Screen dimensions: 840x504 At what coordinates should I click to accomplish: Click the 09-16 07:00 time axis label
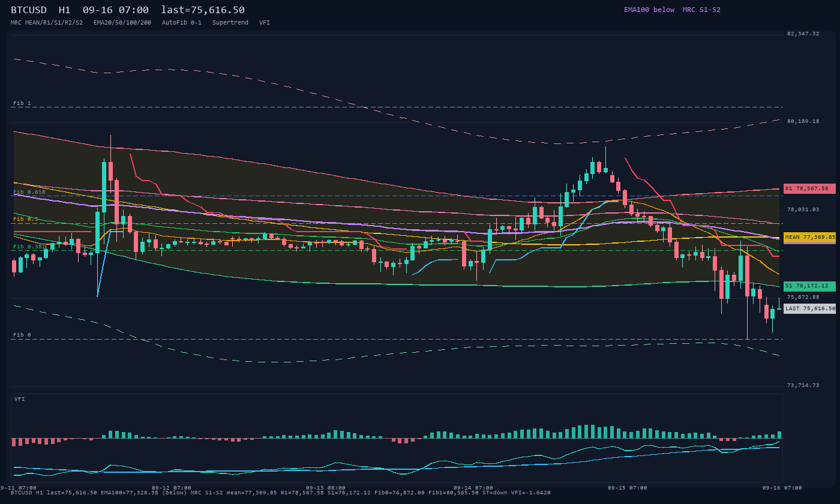click(782, 488)
